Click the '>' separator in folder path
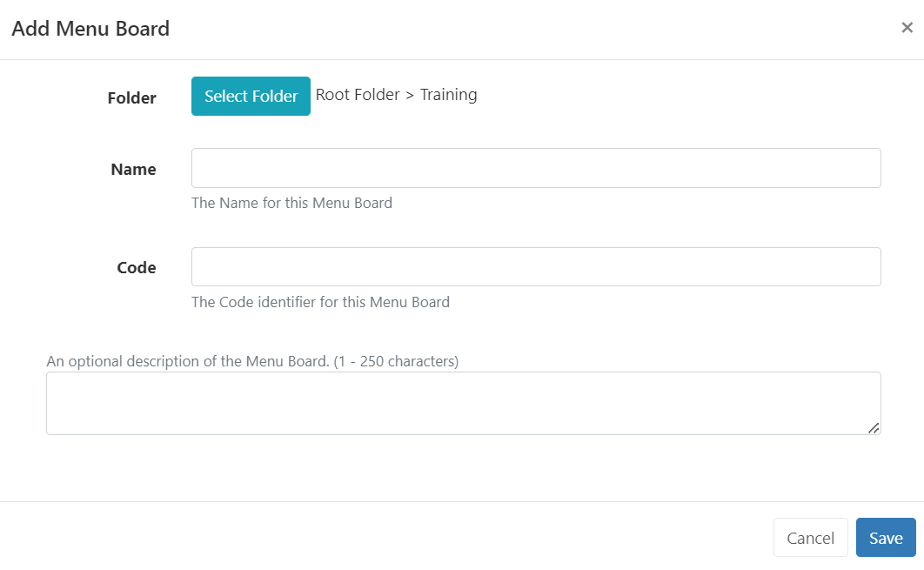 [410, 95]
